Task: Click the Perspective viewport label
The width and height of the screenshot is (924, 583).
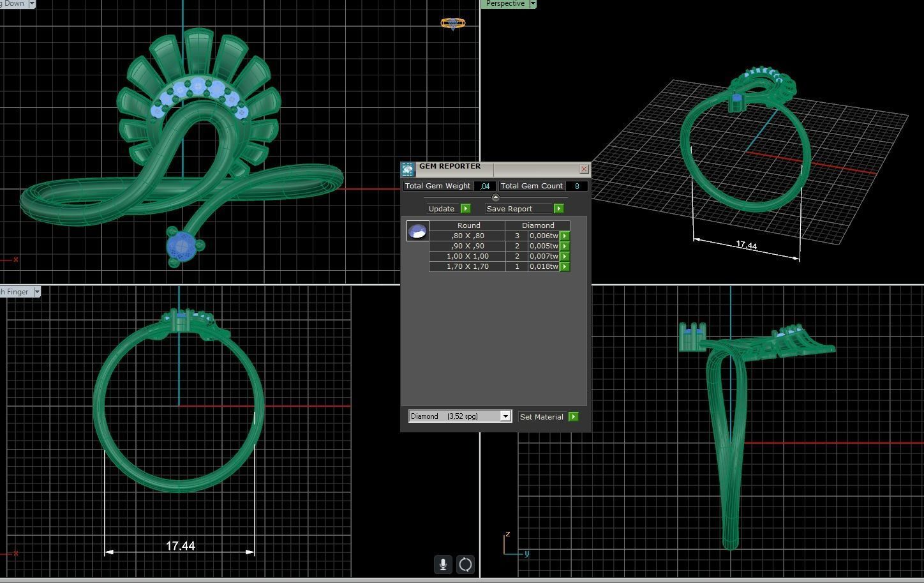Action: [505, 4]
